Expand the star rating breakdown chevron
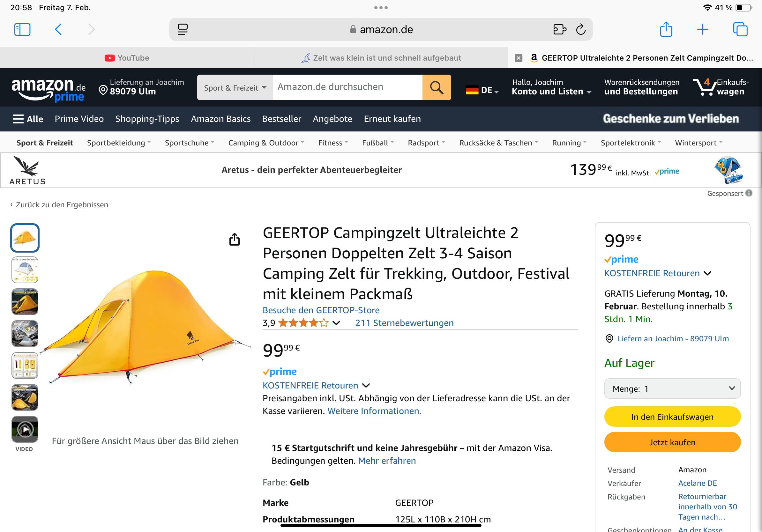 click(x=336, y=323)
